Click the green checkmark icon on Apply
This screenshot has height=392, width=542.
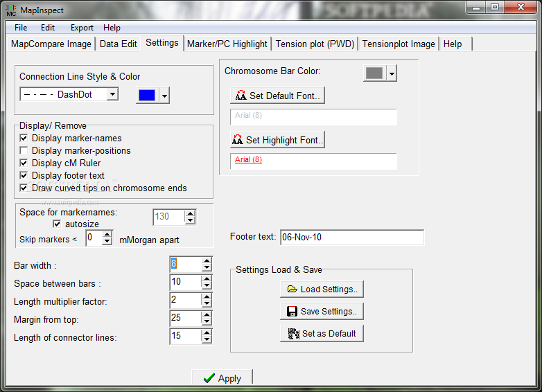(x=209, y=378)
